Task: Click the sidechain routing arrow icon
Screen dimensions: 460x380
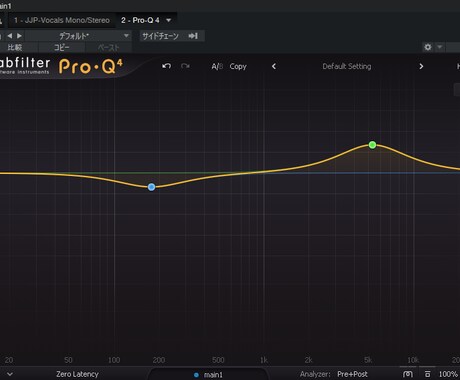Action: click(x=193, y=36)
